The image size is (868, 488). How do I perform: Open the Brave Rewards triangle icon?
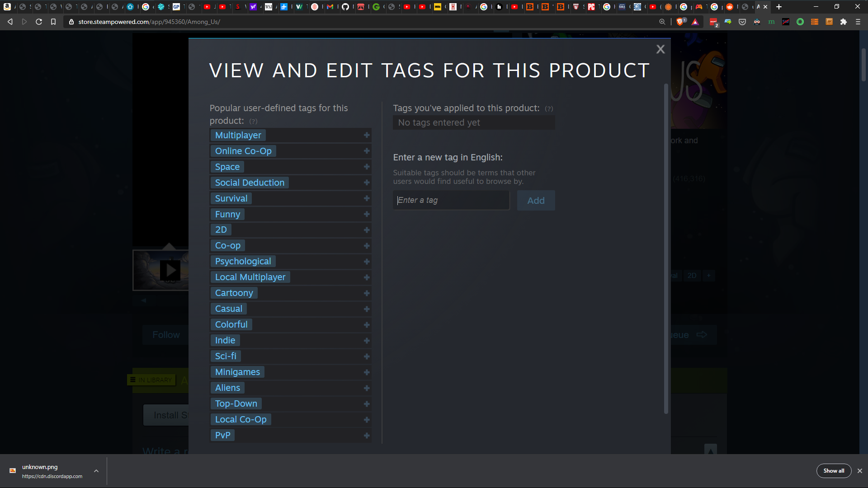(x=695, y=22)
